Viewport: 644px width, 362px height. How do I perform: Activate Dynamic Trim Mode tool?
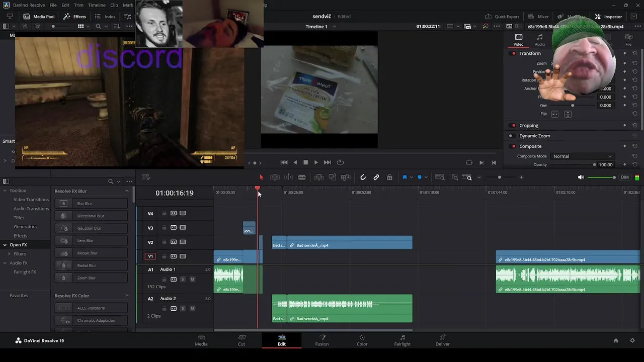coord(288,177)
